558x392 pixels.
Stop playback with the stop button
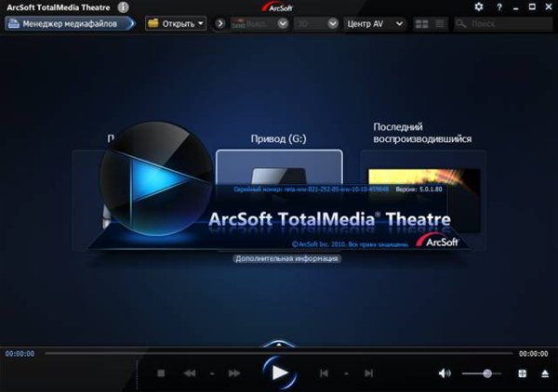(x=161, y=373)
